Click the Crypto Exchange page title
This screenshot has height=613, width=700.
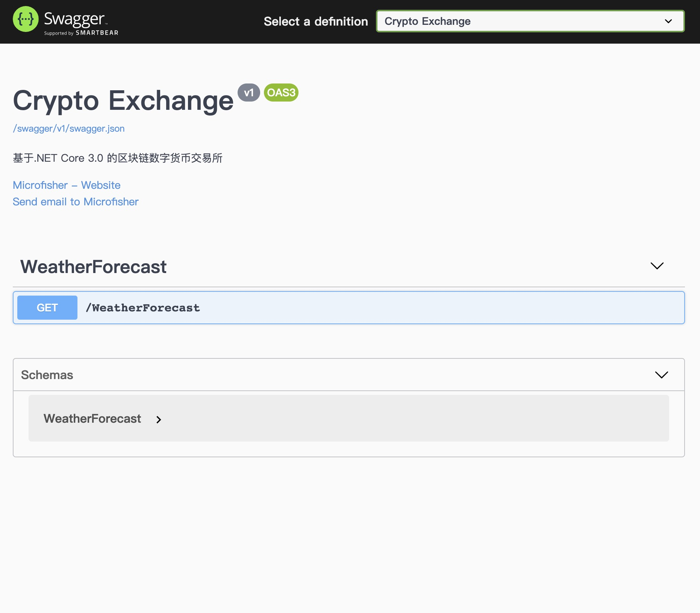click(x=123, y=100)
